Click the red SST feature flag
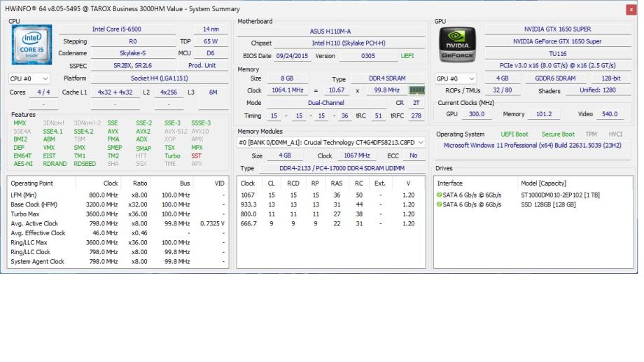 pyautogui.click(x=196, y=155)
